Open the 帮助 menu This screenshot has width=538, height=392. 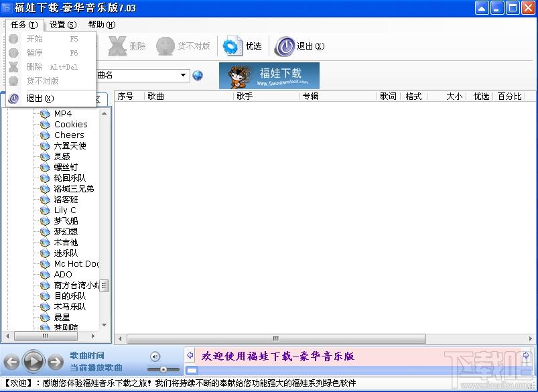point(101,25)
